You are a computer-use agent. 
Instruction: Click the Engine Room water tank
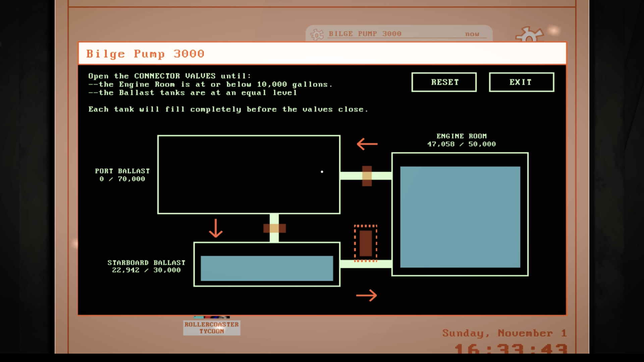460,215
